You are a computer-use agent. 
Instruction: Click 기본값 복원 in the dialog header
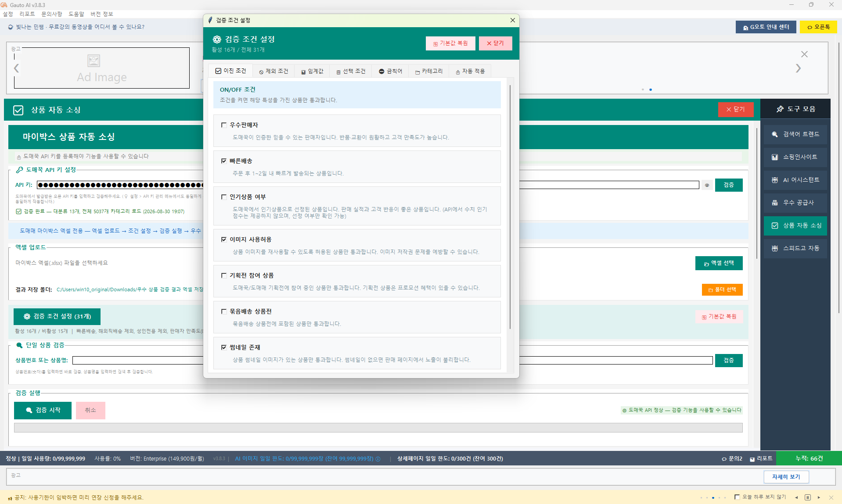450,43
